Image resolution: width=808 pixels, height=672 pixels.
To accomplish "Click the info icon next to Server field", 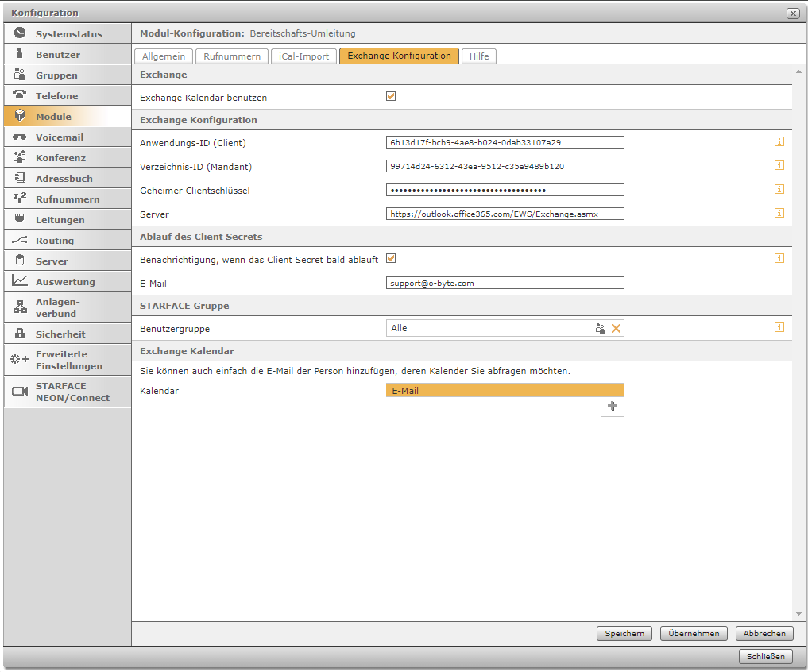I will click(779, 213).
